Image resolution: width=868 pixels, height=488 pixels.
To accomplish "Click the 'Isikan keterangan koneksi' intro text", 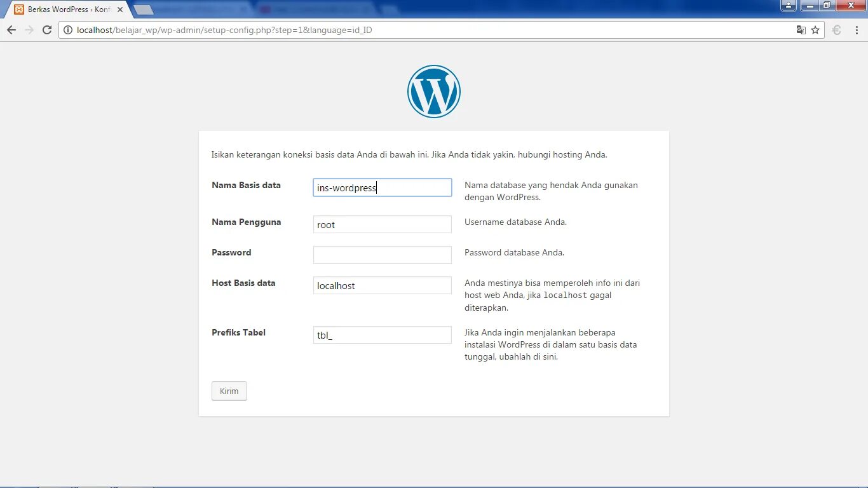I will [409, 154].
